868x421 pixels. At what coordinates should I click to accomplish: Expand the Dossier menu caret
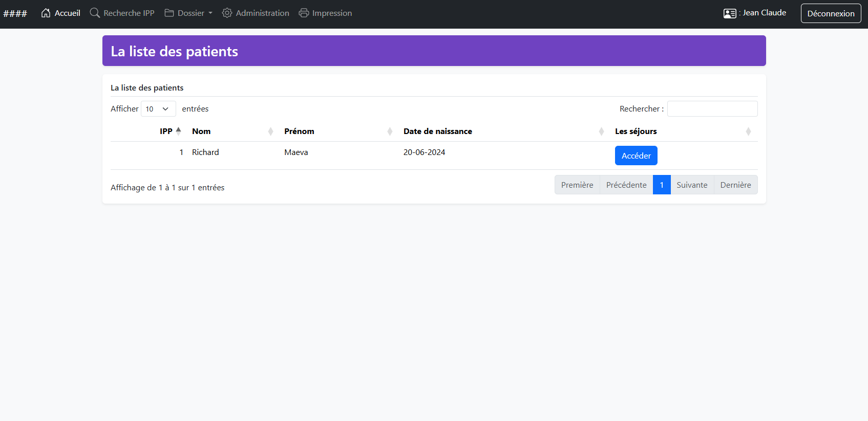coord(210,13)
